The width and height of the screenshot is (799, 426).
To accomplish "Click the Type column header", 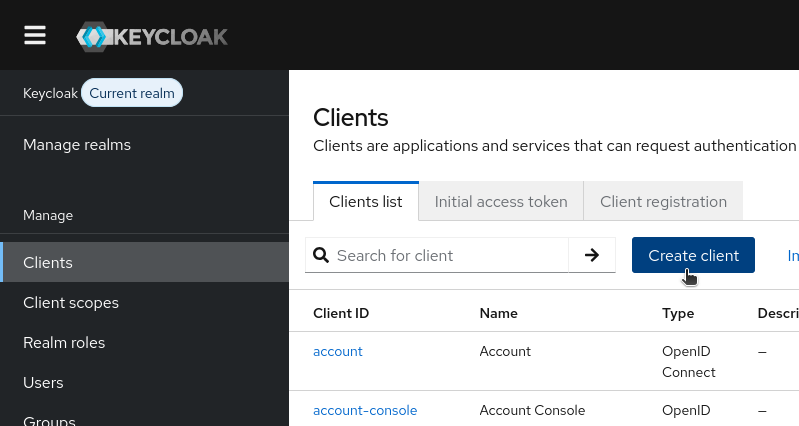I will 678,313.
